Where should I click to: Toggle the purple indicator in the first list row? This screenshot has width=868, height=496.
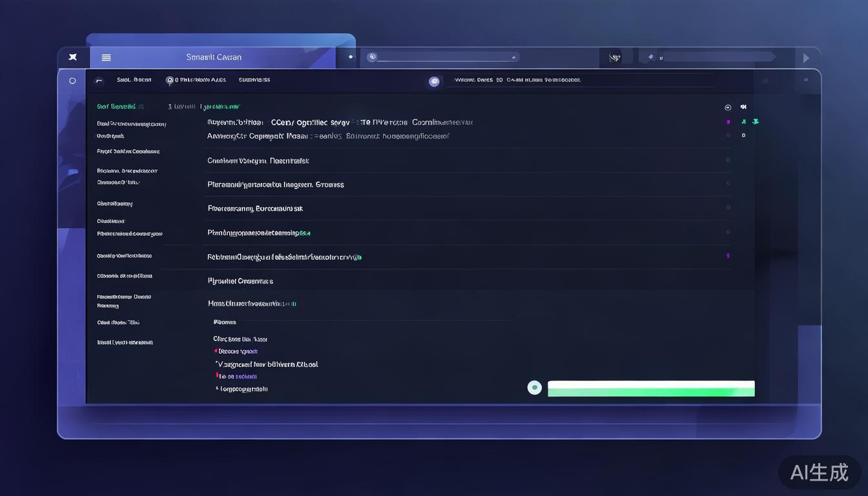tap(728, 121)
